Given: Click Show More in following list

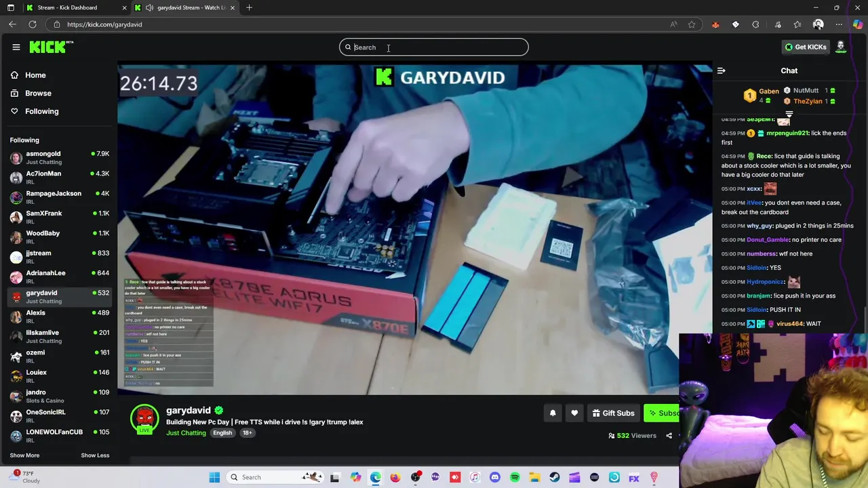Looking at the screenshot, I should coord(24,455).
